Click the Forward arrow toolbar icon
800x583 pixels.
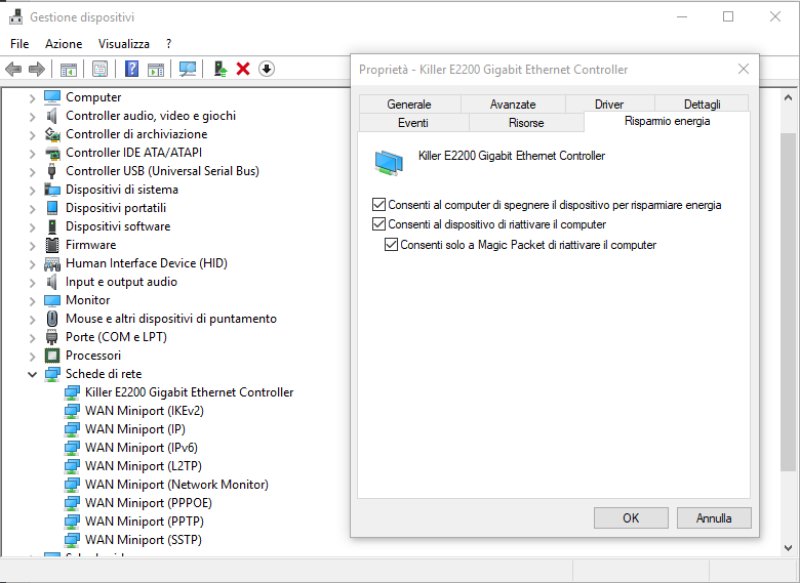(x=37, y=69)
